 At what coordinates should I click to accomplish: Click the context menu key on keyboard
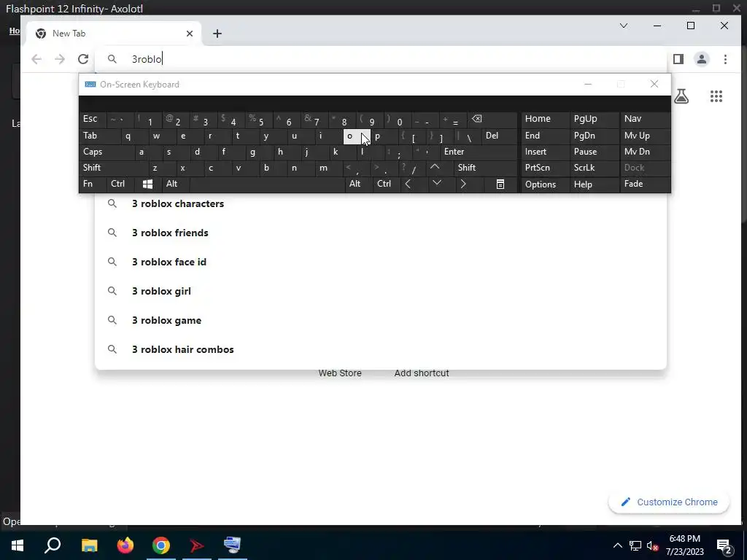[500, 184]
